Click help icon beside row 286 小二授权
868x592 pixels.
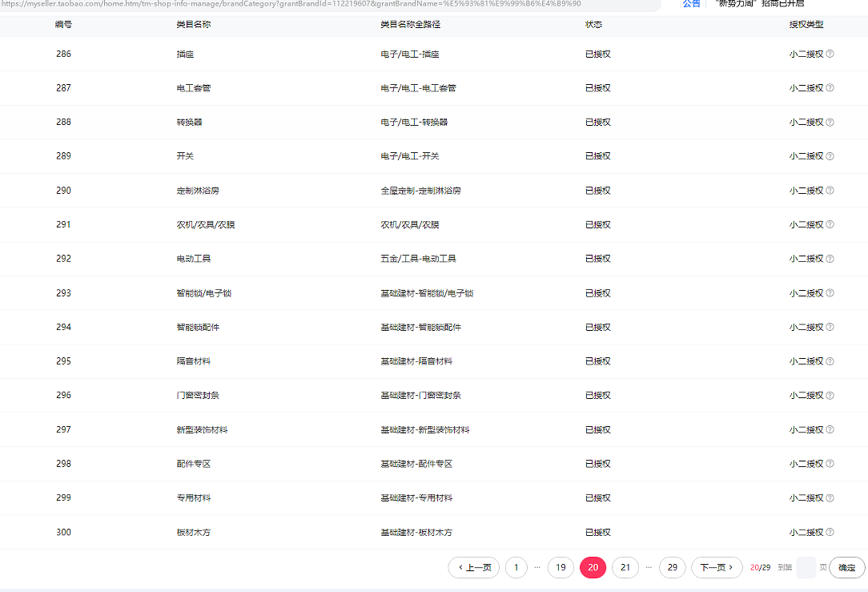[830, 54]
